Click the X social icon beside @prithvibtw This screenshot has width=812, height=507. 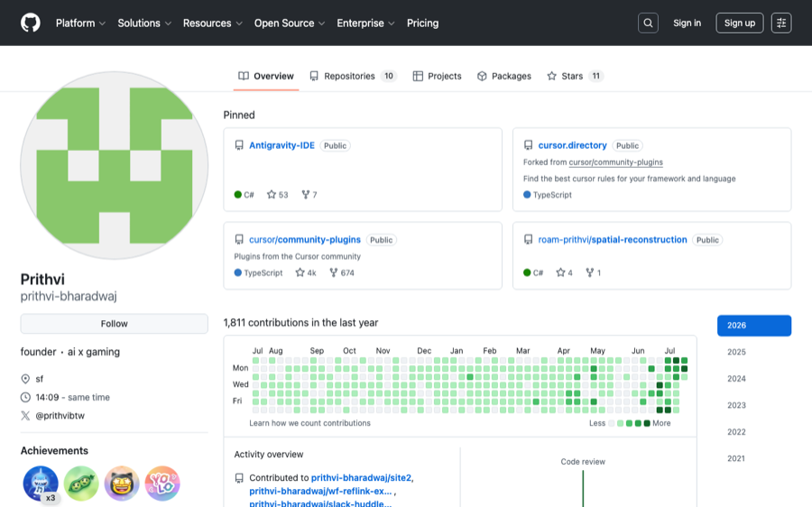coord(25,415)
